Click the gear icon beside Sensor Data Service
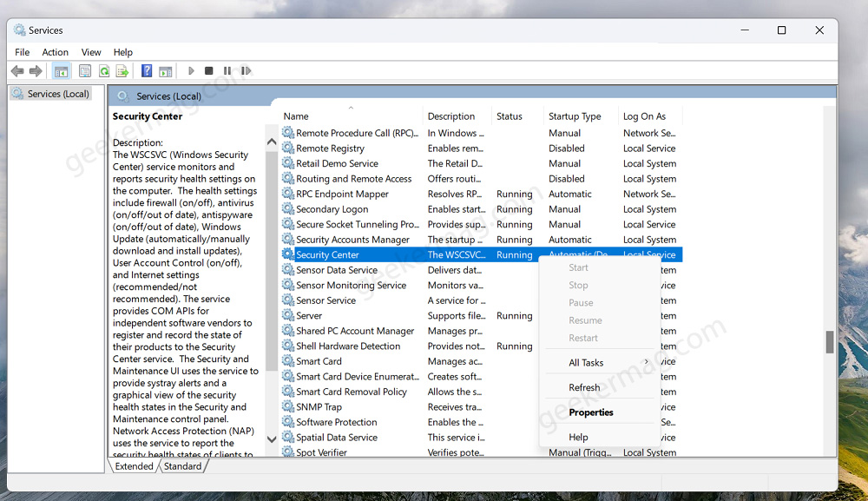Viewport: 868px width, 501px height. coord(288,269)
